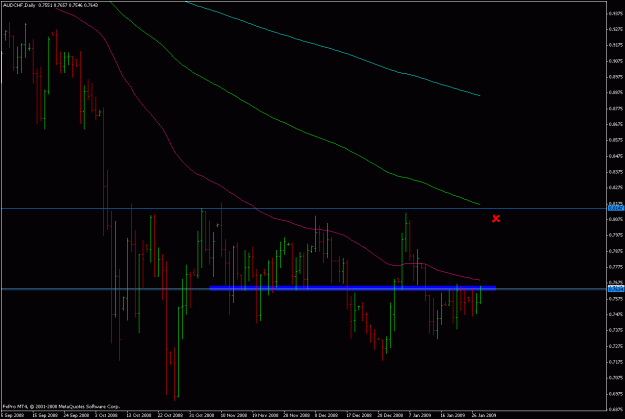
Task: Click the "17 Dec 2008" date label
Action: [x=359, y=415]
